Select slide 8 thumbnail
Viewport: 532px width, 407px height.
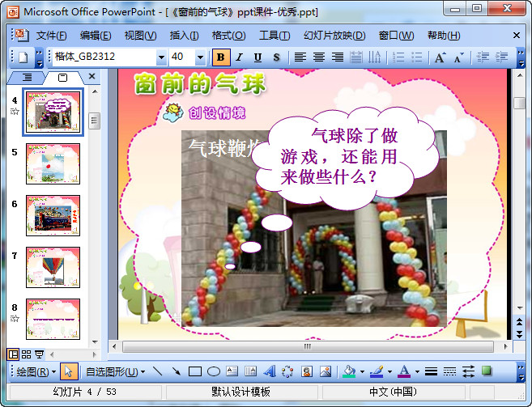point(53,319)
